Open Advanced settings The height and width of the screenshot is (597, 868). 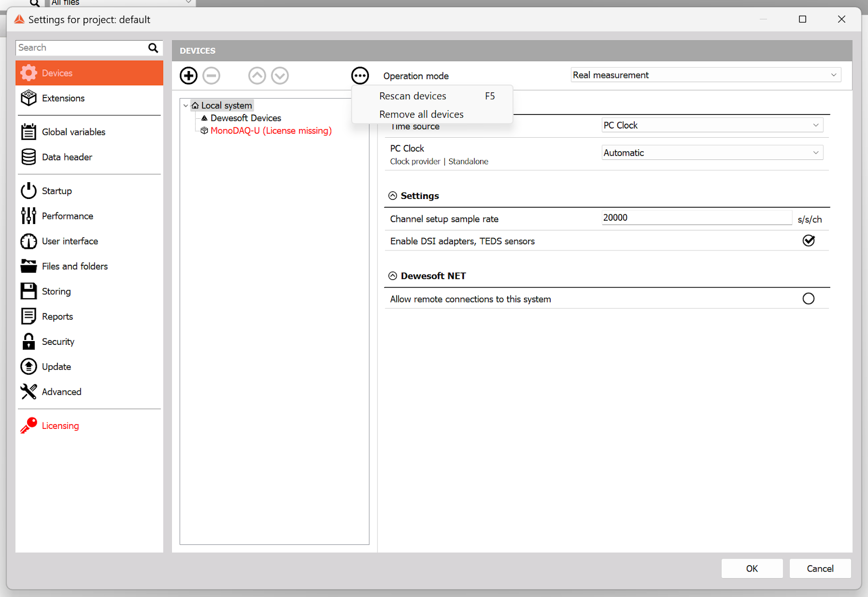tap(90, 392)
